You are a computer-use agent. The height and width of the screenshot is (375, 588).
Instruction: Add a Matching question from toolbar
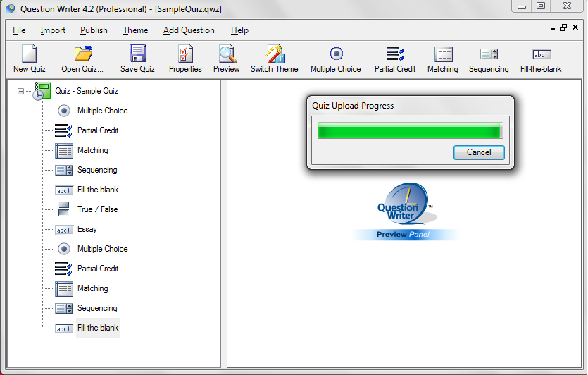[443, 54]
